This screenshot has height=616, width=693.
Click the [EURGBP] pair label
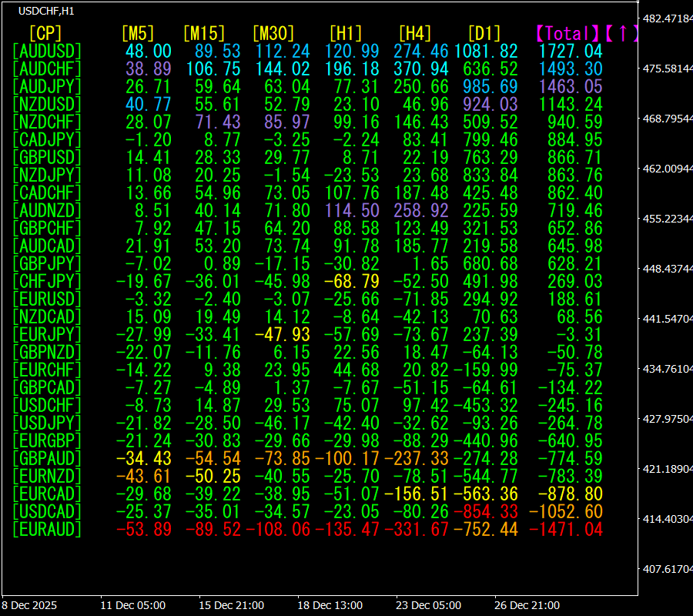click(x=47, y=440)
